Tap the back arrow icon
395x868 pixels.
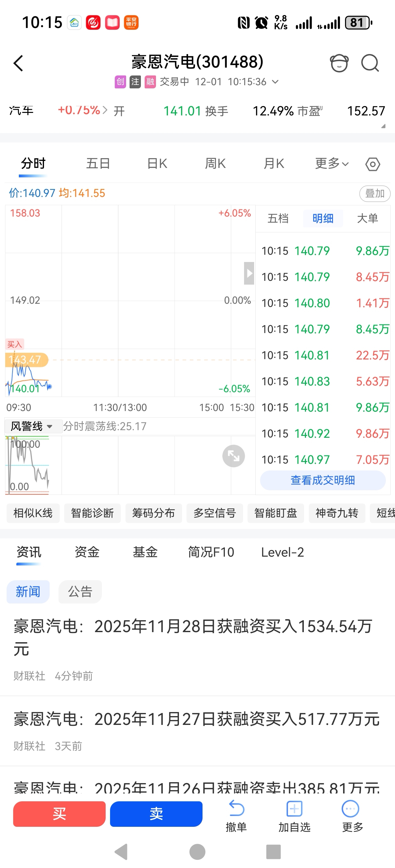click(x=18, y=63)
